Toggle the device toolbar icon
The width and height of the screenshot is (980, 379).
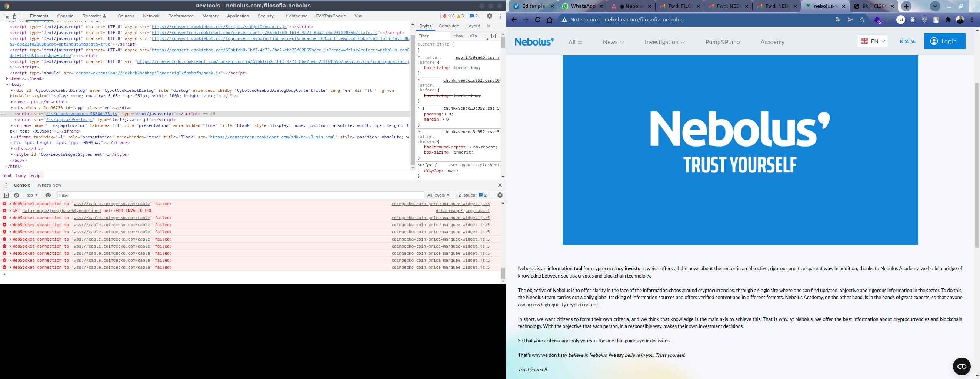click(x=16, y=16)
